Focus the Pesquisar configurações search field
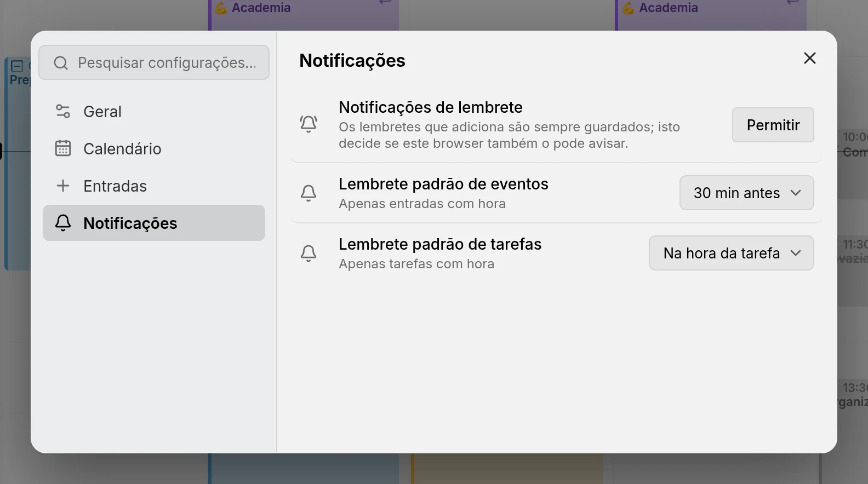This screenshot has width=868, height=484. coord(154,62)
